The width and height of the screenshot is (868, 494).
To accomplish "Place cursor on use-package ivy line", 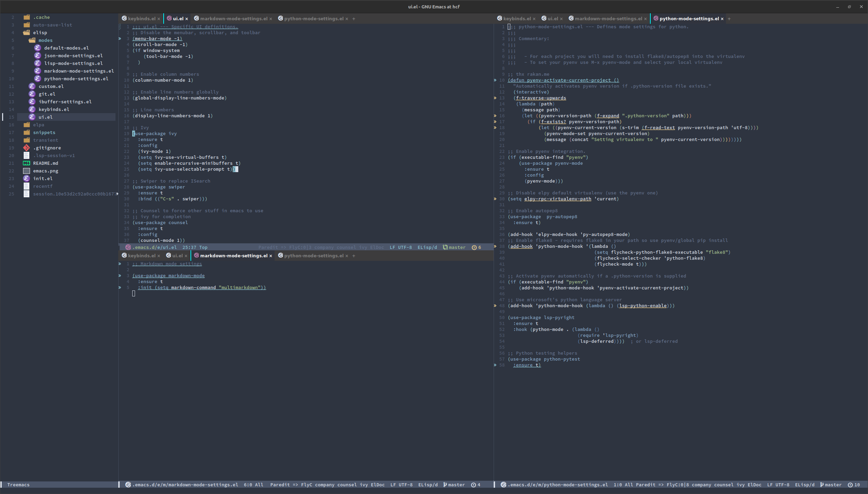I will click(x=155, y=134).
